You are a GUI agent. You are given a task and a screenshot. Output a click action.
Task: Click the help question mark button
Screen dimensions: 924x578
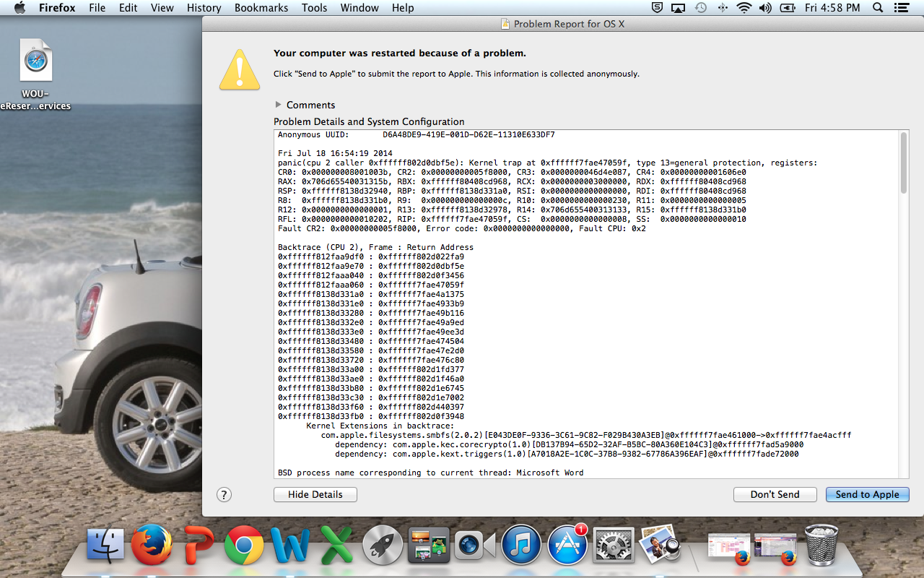(224, 494)
